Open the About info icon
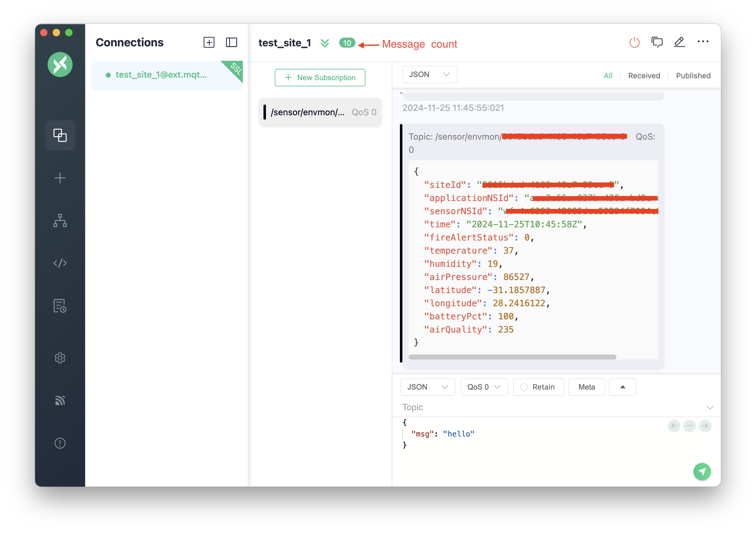This screenshot has width=756, height=533. point(60,443)
